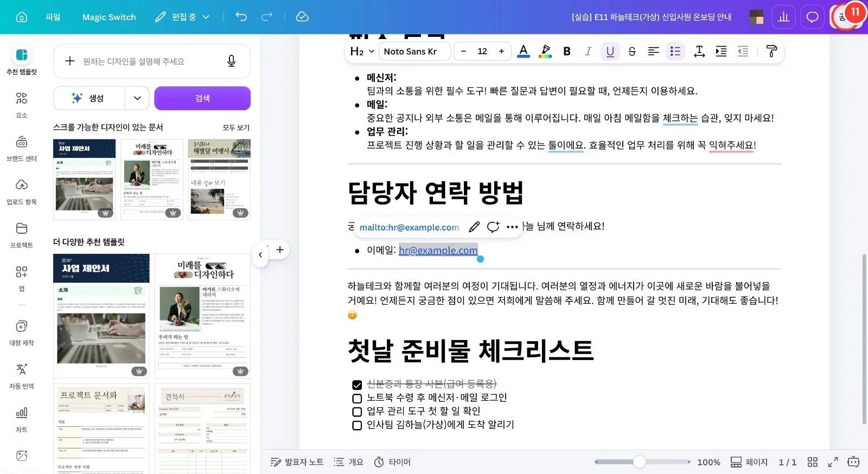Increase font size with plus button
This screenshot has width=868, height=474.
pos(501,51)
